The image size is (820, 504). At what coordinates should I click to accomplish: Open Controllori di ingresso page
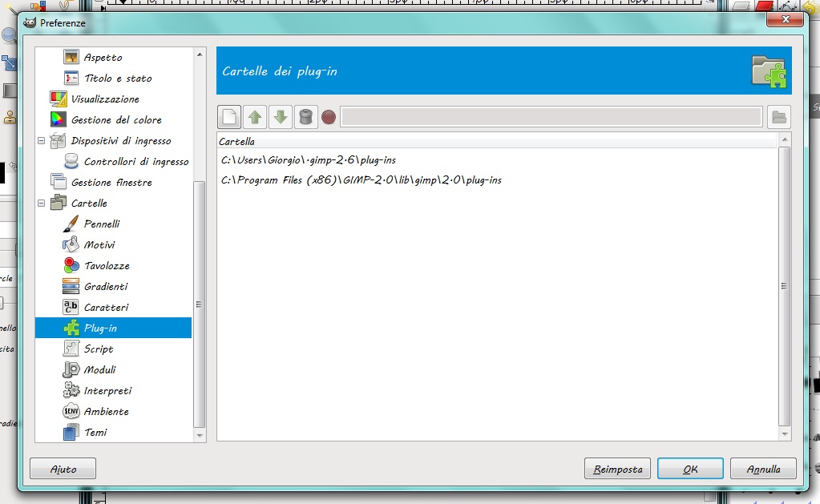pos(136,162)
